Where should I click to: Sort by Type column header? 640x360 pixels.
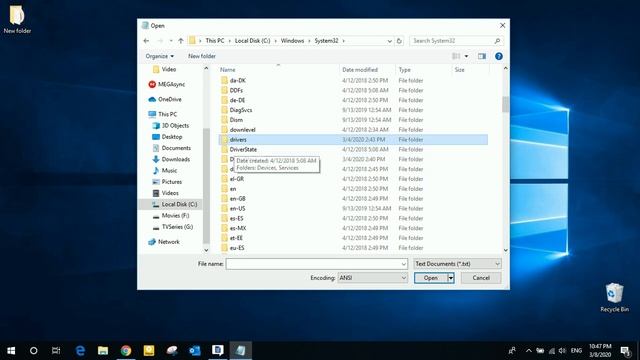click(x=404, y=70)
